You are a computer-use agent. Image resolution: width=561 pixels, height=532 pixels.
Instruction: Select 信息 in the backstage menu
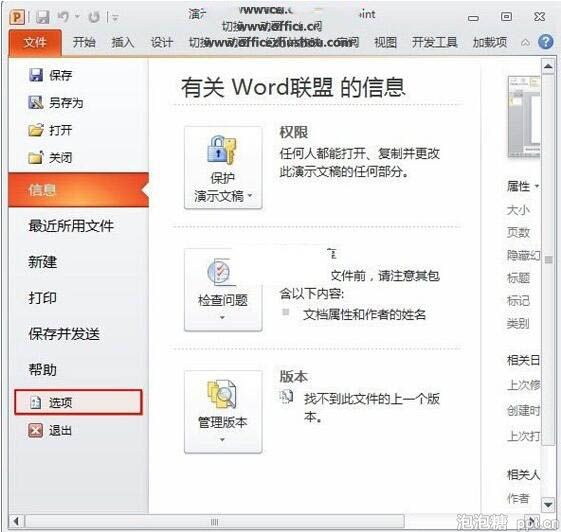[78, 190]
